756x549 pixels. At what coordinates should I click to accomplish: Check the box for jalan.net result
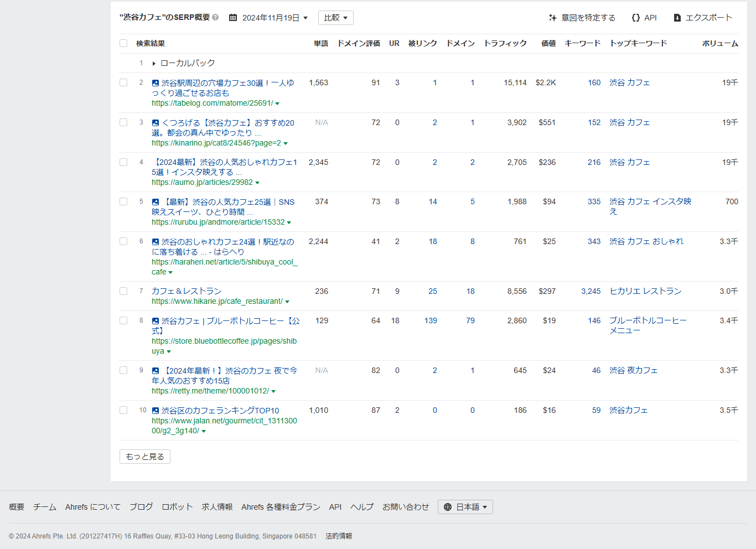click(x=123, y=410)
